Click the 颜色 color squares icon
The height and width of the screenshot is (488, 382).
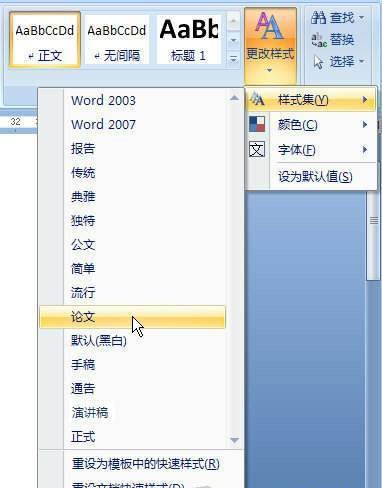click(x=257, y=124)
